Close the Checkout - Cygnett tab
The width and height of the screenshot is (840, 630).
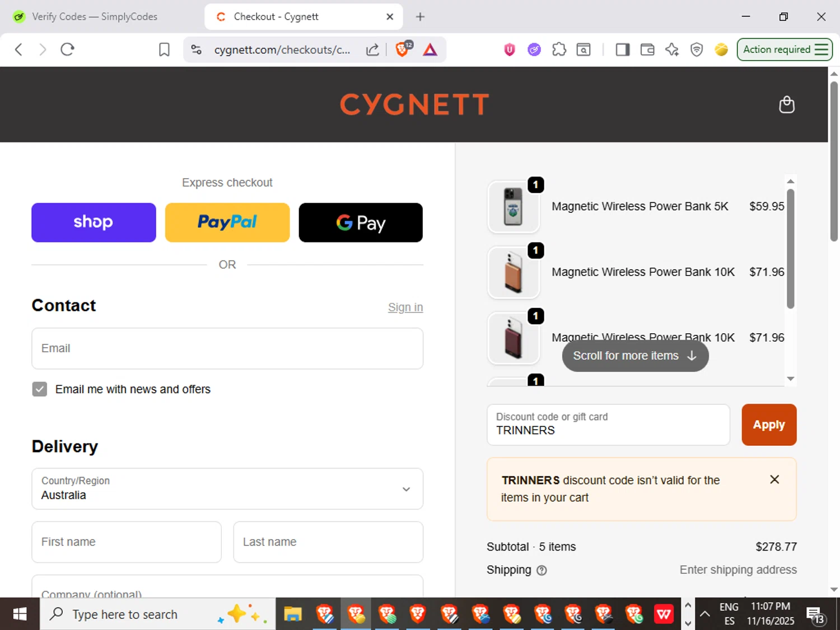coord(390,17)
